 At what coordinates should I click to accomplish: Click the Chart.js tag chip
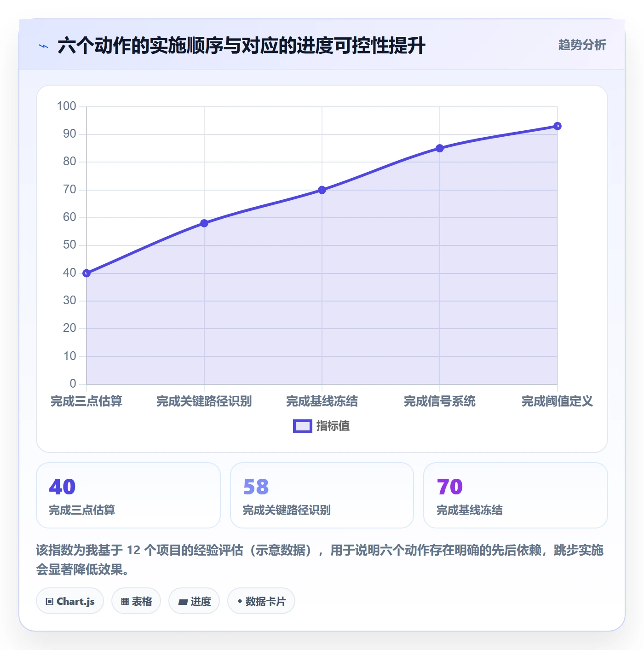coord(70,601)
